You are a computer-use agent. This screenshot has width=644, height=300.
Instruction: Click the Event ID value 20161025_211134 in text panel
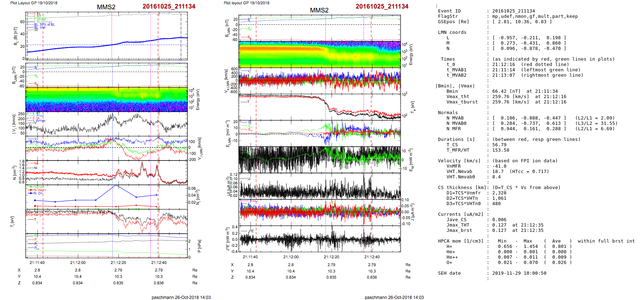point(513,11)
